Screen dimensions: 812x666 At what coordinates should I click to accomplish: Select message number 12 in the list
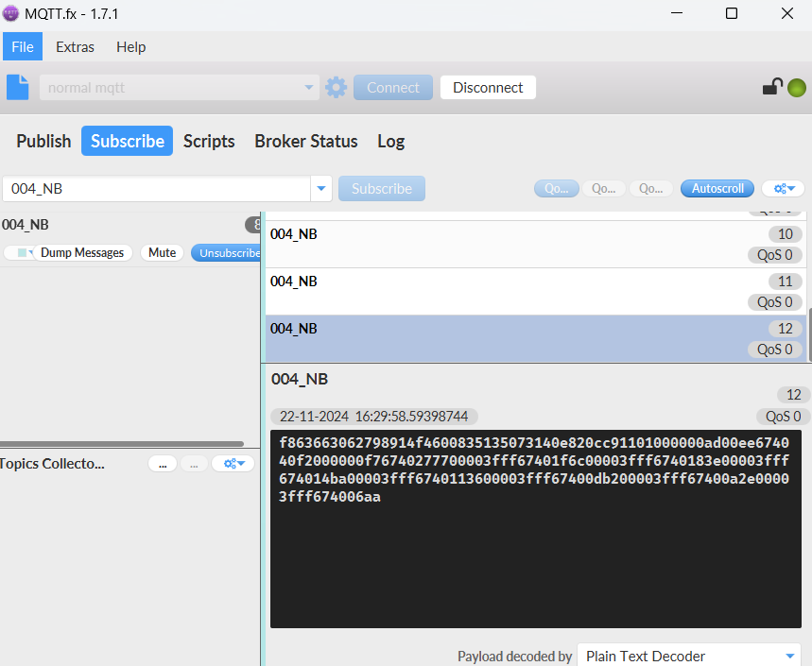tap(536, 338)
